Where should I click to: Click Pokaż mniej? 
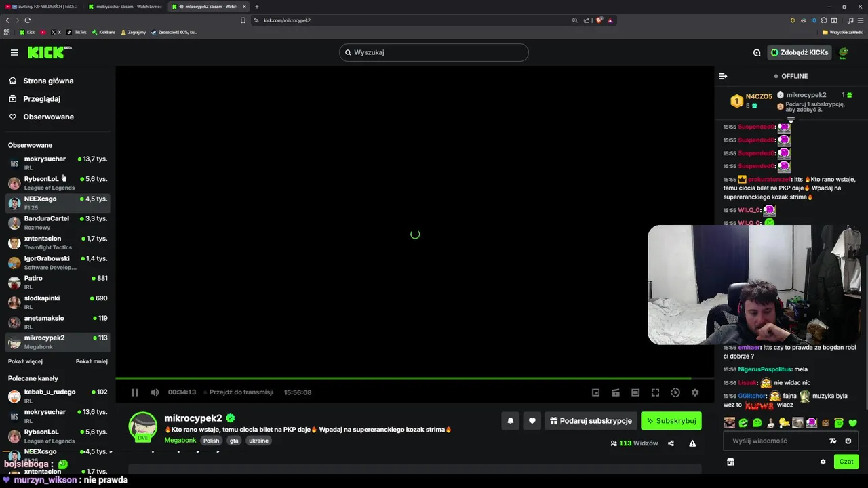tap(92, 361)
